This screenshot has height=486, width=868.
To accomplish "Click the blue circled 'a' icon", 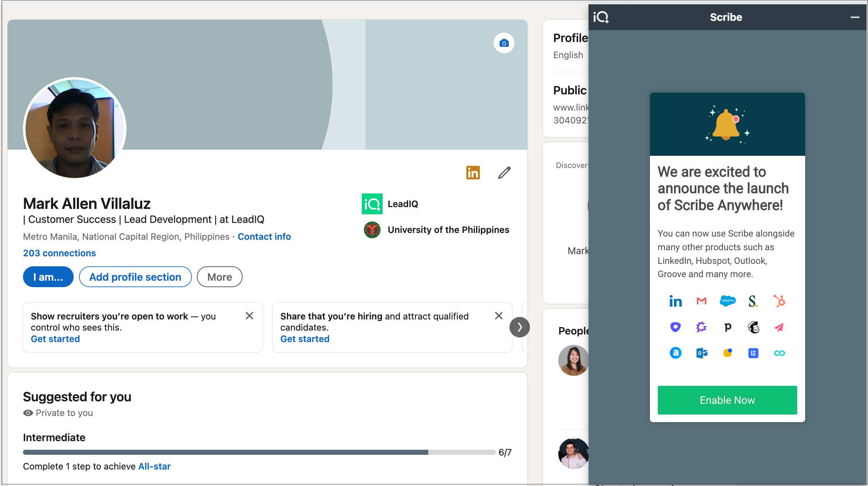I will [675, 353].
